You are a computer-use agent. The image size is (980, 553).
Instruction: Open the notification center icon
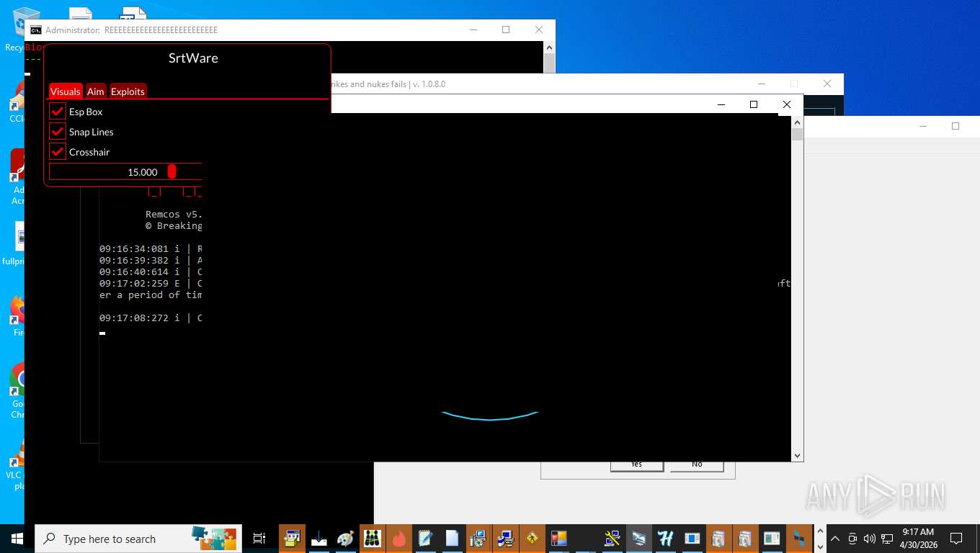tap(956, 539)
